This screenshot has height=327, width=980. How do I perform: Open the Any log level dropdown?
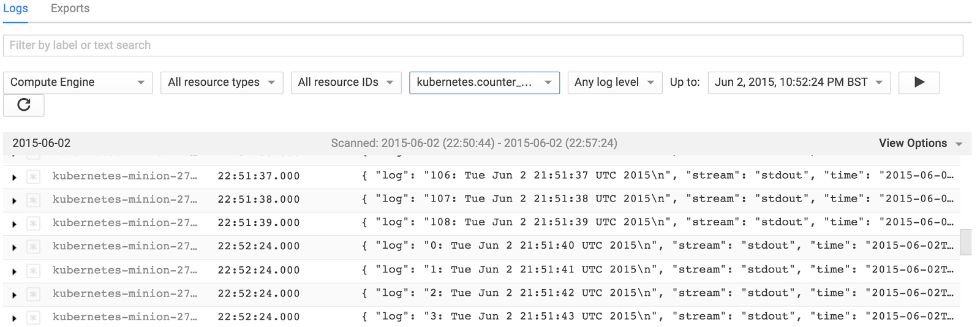614,83
